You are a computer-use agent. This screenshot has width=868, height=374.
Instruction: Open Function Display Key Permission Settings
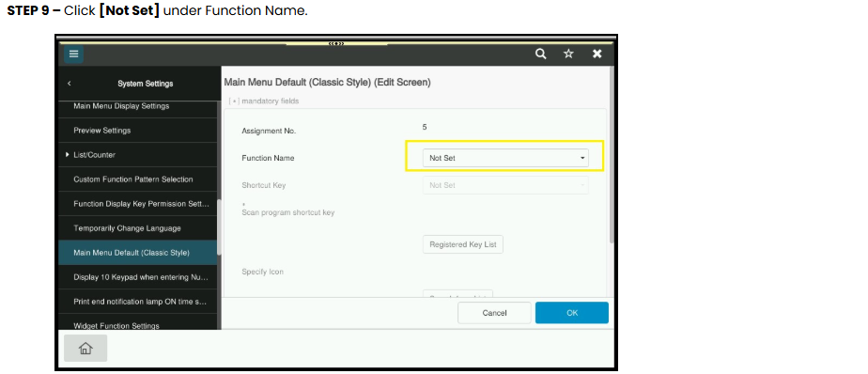138,204
